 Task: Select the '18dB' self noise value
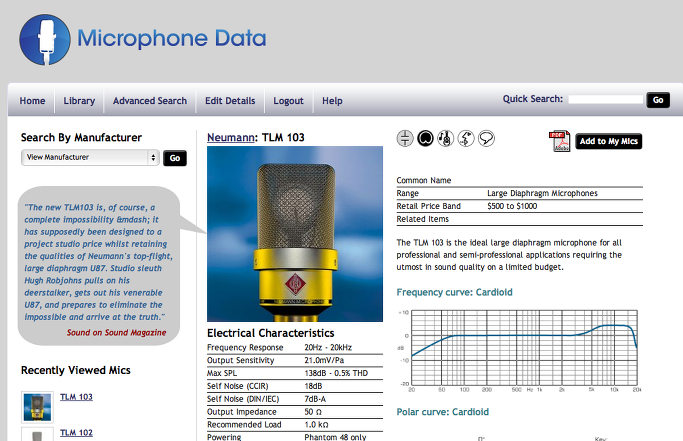tap(313, 386)
